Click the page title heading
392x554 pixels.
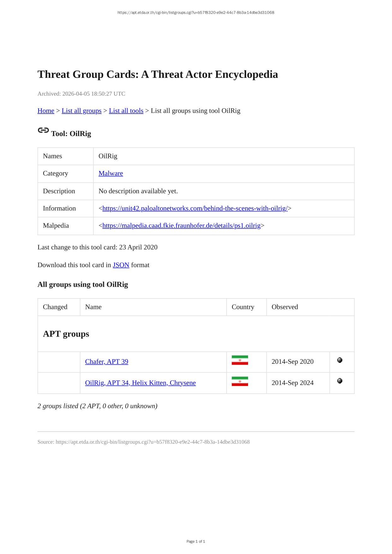click(157, 74)
